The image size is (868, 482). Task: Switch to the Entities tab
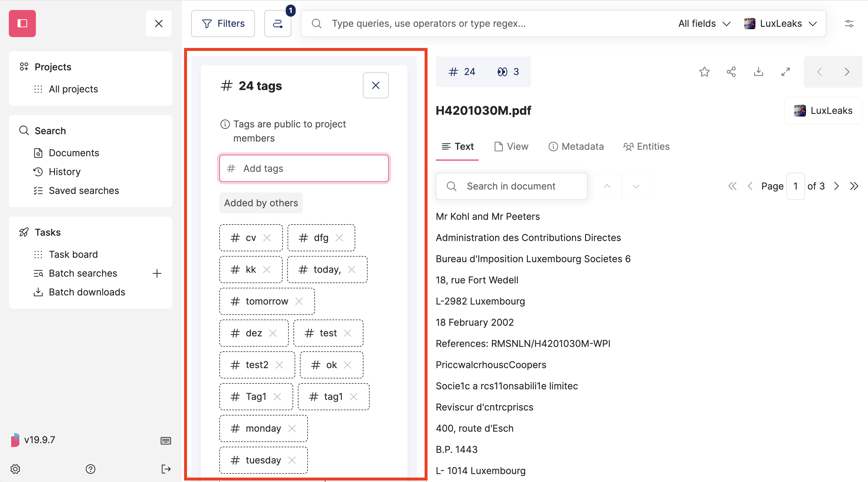click(646, 146)
